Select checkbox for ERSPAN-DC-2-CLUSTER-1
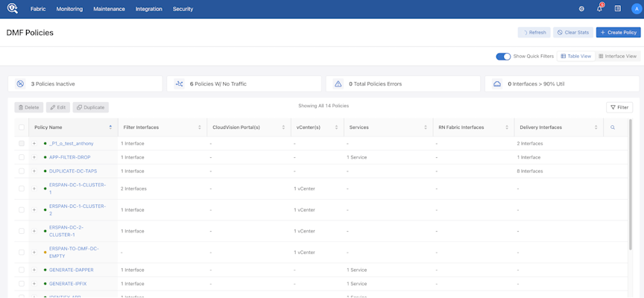 (x=22, y=231)
